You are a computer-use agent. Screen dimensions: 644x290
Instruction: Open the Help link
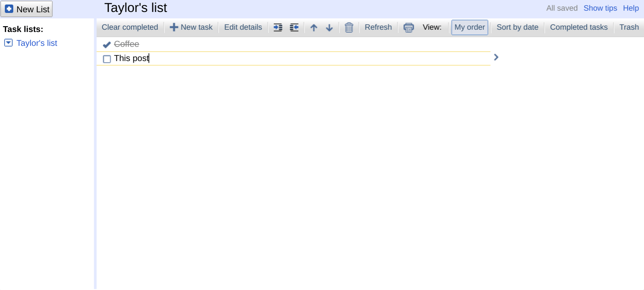tap(631, 8)
